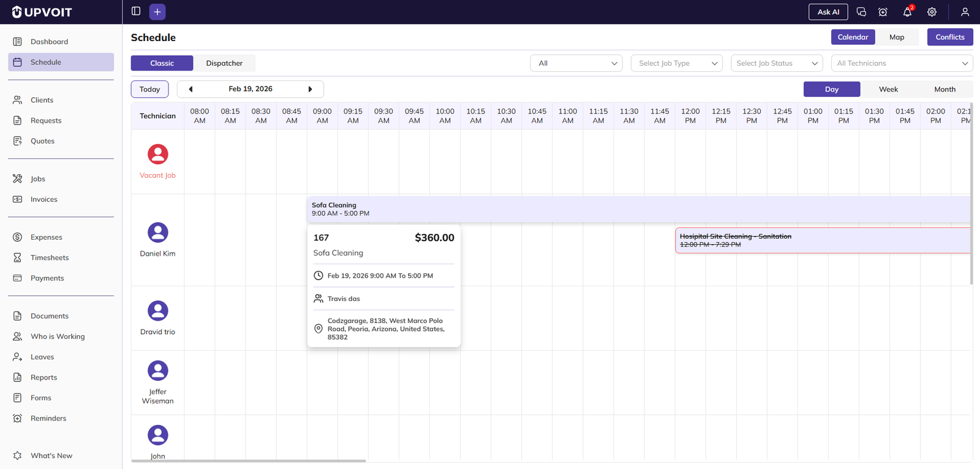Click the 09:00 AM time column header
The width and height of the screenshot is (980, 469).
coord(322,116)
